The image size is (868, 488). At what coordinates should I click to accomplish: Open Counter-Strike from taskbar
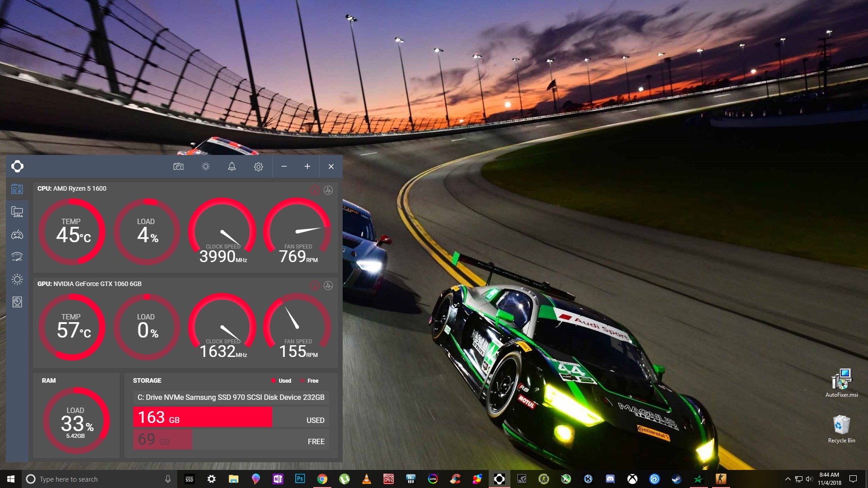pyautogui.click(x=721, y=479)
